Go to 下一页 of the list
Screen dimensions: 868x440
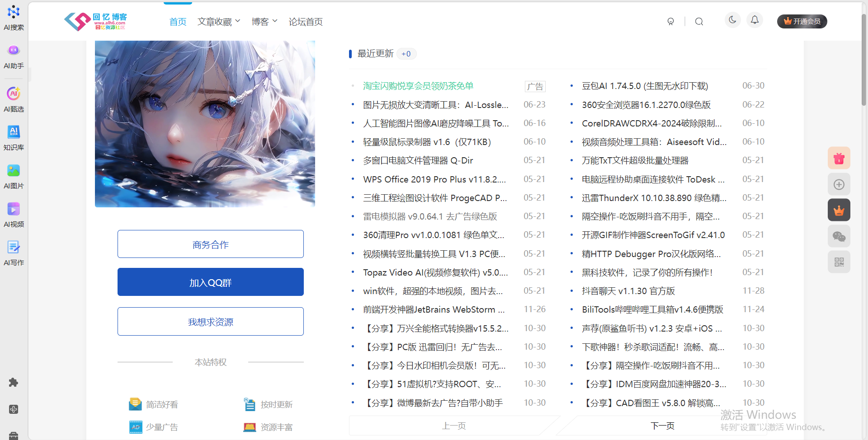662,426
